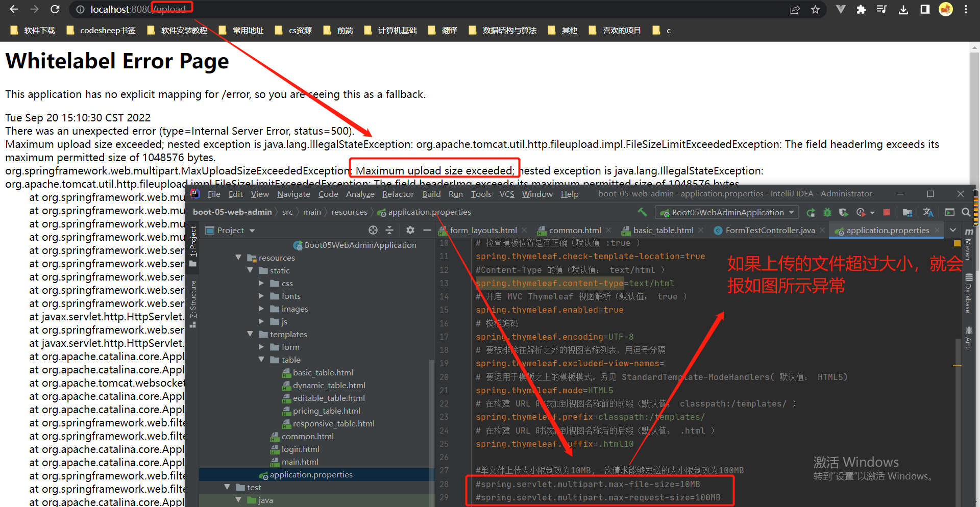Reload the browser page
The image size is (980, 507).
[55, 9]
